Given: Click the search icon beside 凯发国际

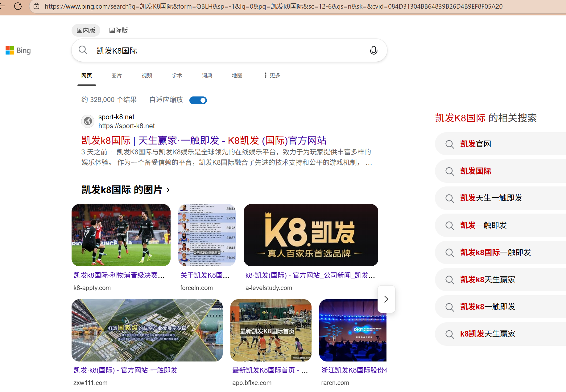Looking at the screenshot, I should click(450, 171).
